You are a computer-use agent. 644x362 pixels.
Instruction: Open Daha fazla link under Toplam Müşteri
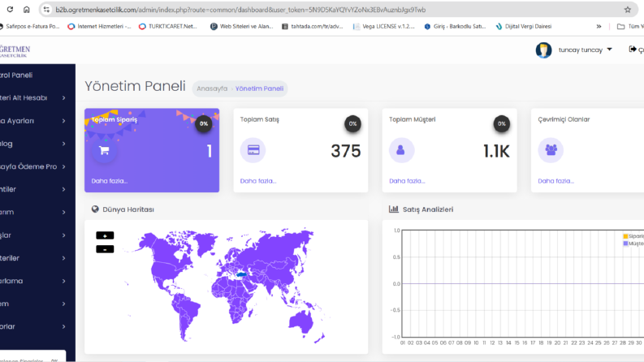407,180
